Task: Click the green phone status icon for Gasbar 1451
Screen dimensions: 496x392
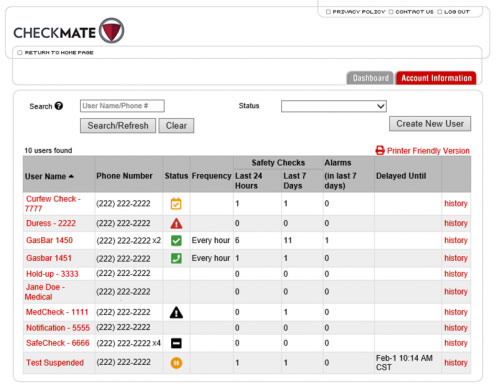Action: 176,258
